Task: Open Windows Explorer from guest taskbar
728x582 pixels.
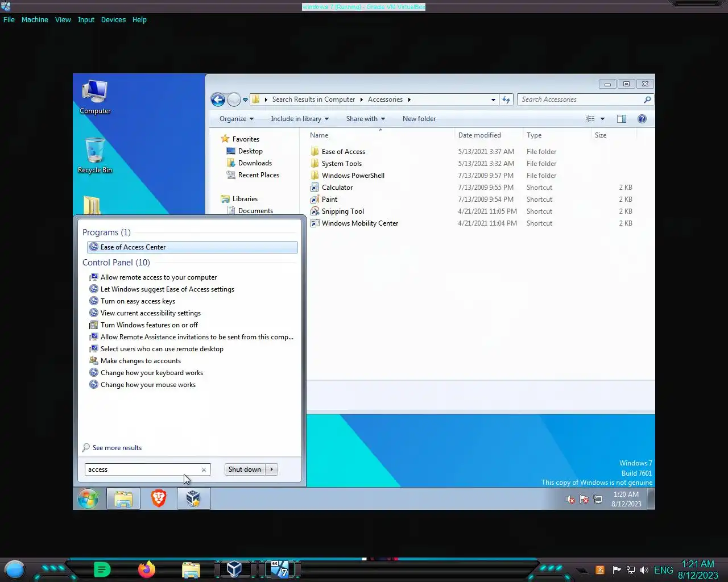Action: tap(123, 498)
